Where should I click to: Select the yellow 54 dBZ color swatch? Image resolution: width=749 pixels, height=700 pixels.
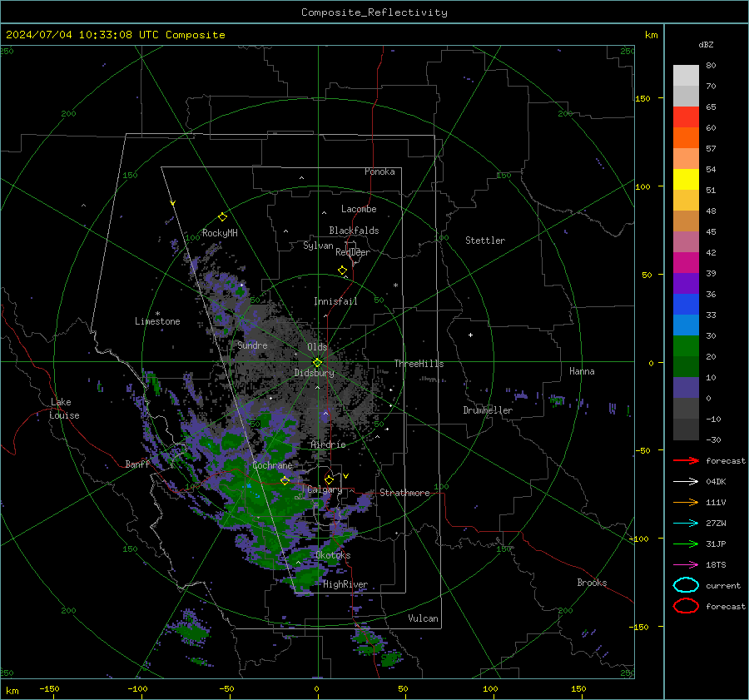[686, 179]
